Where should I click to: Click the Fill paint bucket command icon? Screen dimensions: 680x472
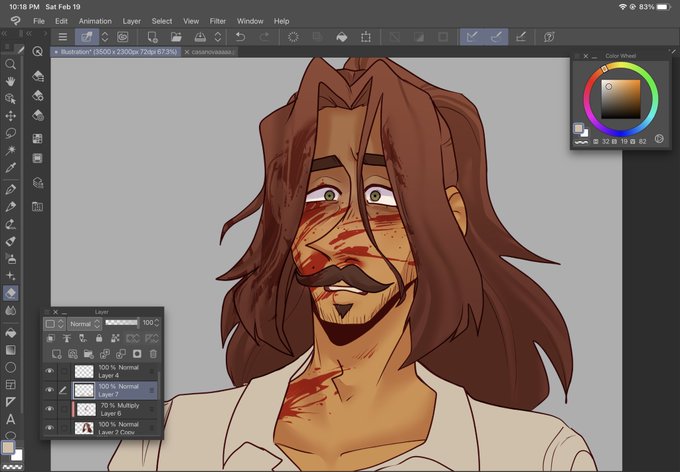pyautogui.click(x=342, y=37)
